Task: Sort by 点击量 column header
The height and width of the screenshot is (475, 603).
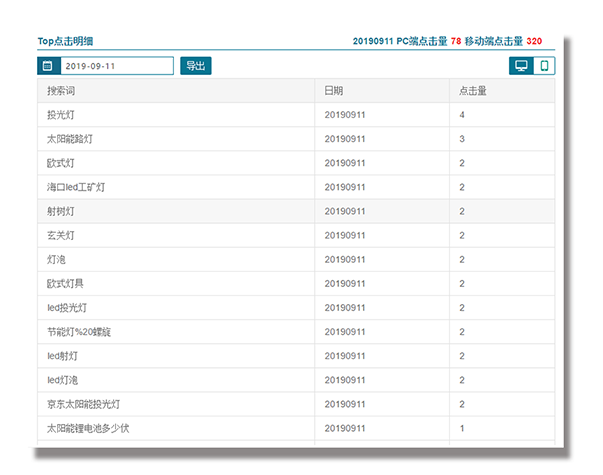Action: (472, 91)
